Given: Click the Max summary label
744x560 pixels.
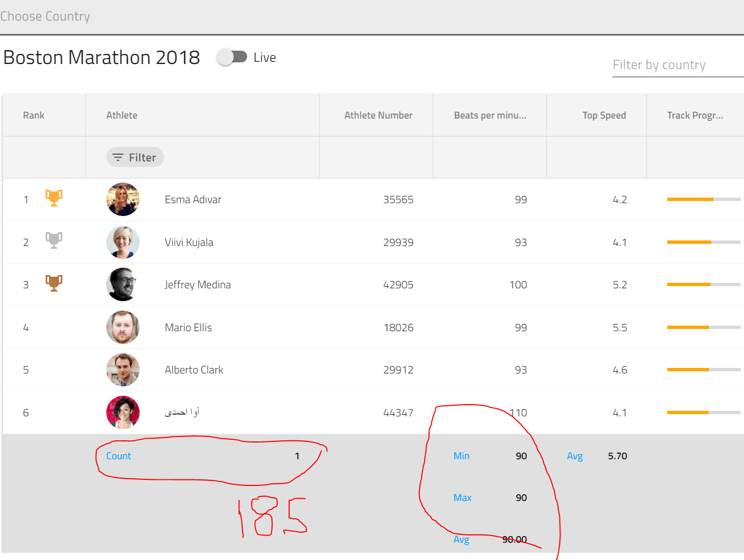Looking at the screenshot, I should (462, 498).
